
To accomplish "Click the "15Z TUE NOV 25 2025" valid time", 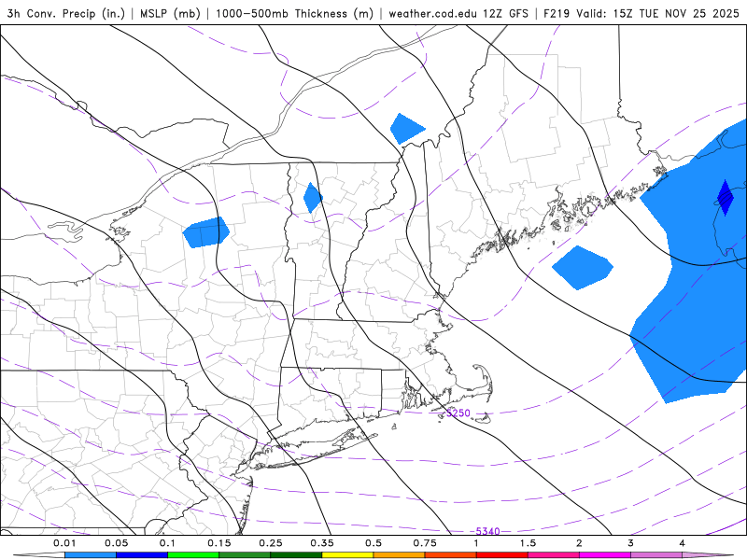I will pos(676,13).
